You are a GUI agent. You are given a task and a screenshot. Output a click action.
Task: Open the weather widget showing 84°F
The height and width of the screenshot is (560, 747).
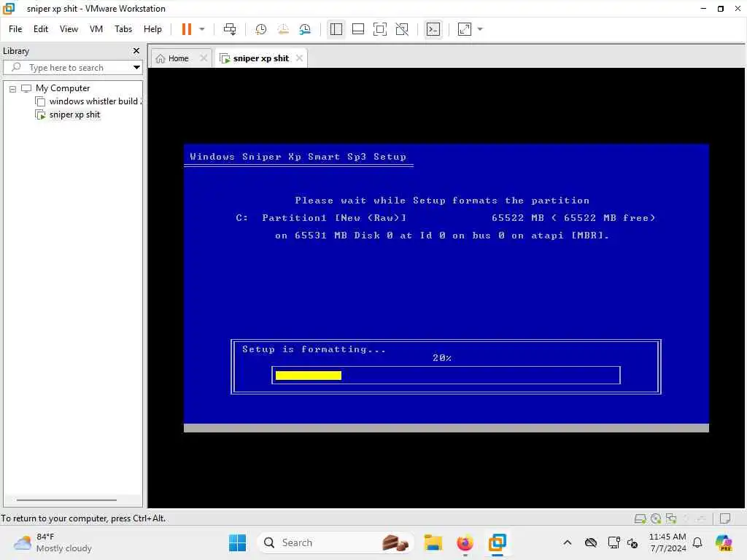tap(53, 542)
